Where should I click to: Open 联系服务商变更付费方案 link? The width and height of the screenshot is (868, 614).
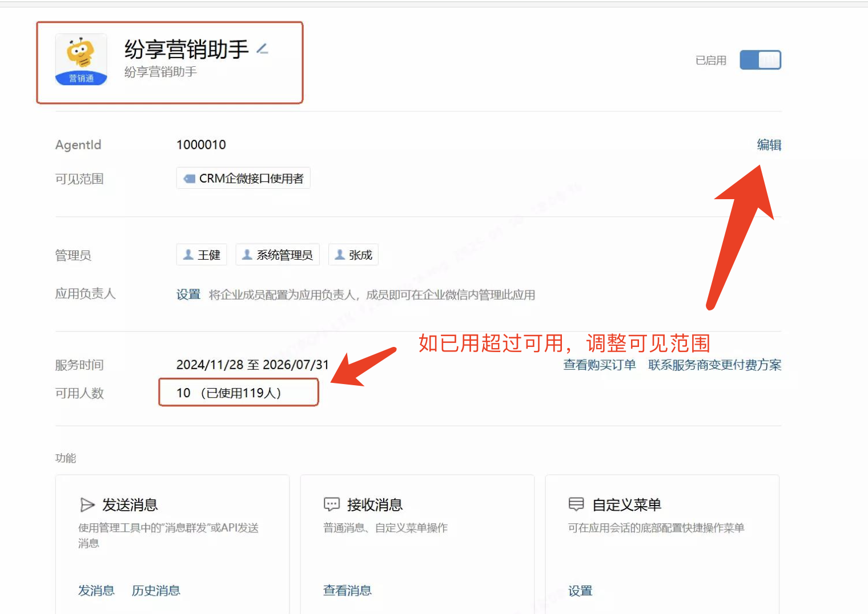[x=714, y=365]
